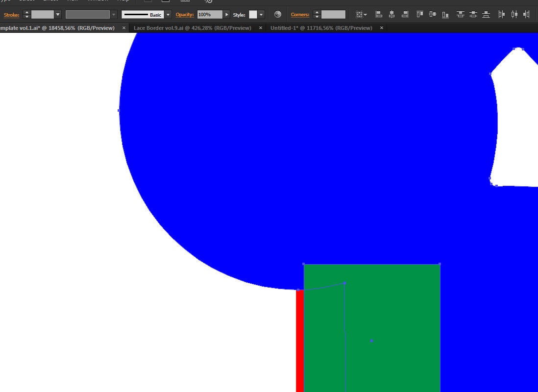Screen dimensions: 538x392
Task: Switch to the Untitled-1 document tab
Action: click(x=321, y=28)
